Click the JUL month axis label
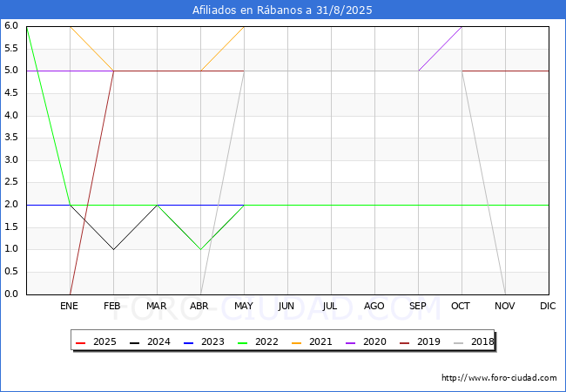This screenshot has height=392, width=566. coord(329,306)
